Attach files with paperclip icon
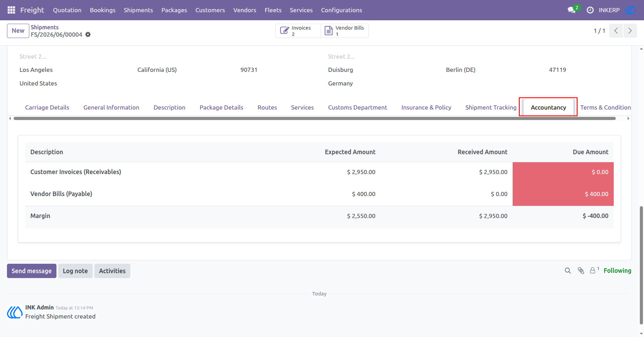Screen dimensions: 644x337 (x=581, y=271)
